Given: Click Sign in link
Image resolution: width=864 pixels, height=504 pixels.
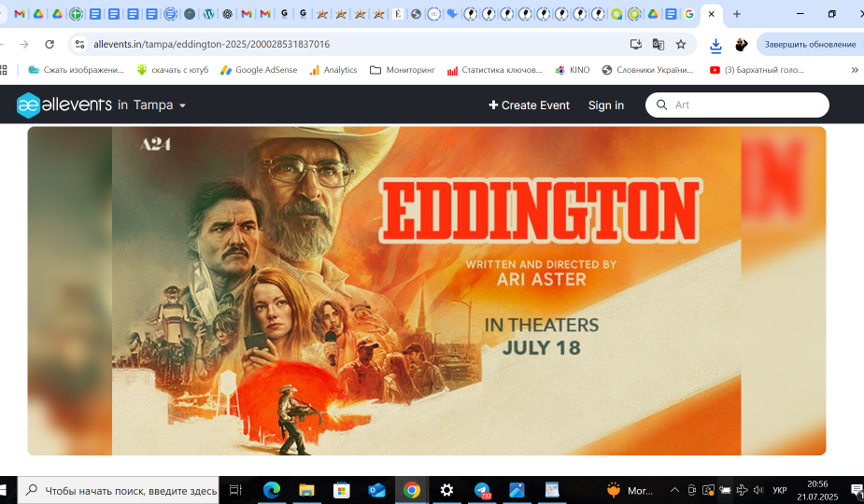Looking at the screenshot, I should click(605, 105).
